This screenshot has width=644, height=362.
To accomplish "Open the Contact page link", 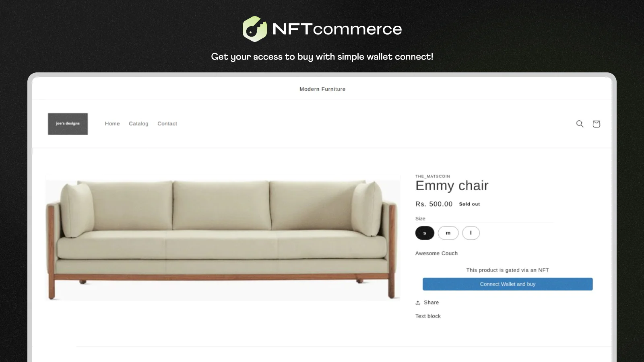I will [x=167, y=123].
